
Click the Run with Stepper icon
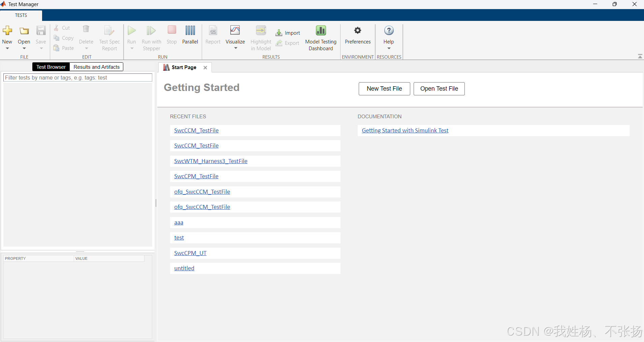(x=151, y=31)
